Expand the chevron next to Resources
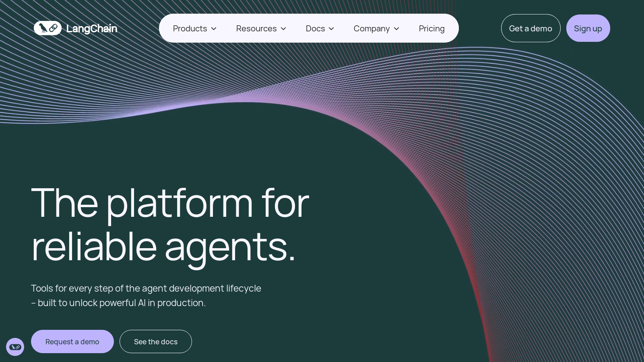This screenshot has height=362, width=644. point(283,29)
